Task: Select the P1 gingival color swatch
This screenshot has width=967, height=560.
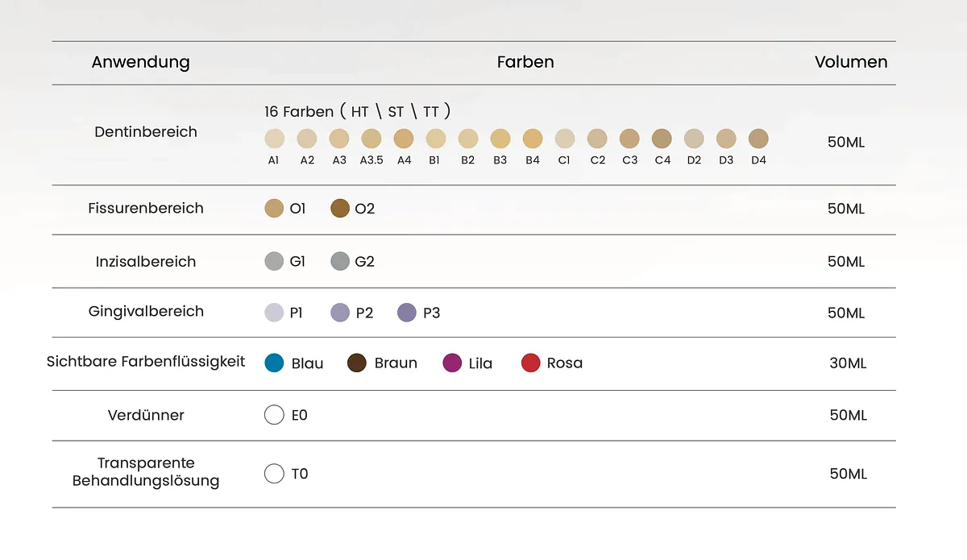Action: (x=274, y=313)
